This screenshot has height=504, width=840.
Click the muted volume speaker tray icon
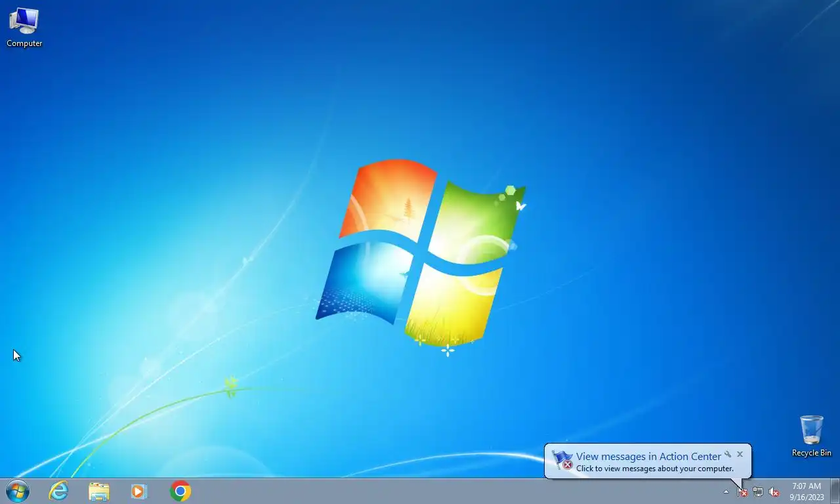click(x=774, y=492)
